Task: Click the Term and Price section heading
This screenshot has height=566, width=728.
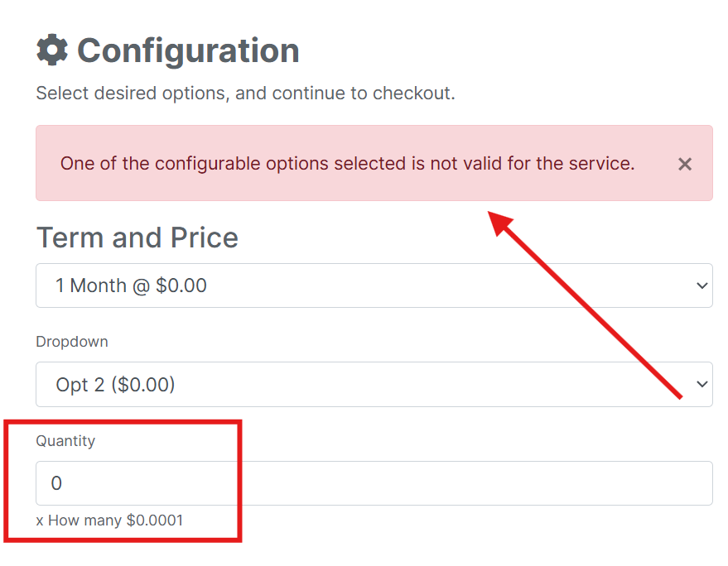Action: 137,238
